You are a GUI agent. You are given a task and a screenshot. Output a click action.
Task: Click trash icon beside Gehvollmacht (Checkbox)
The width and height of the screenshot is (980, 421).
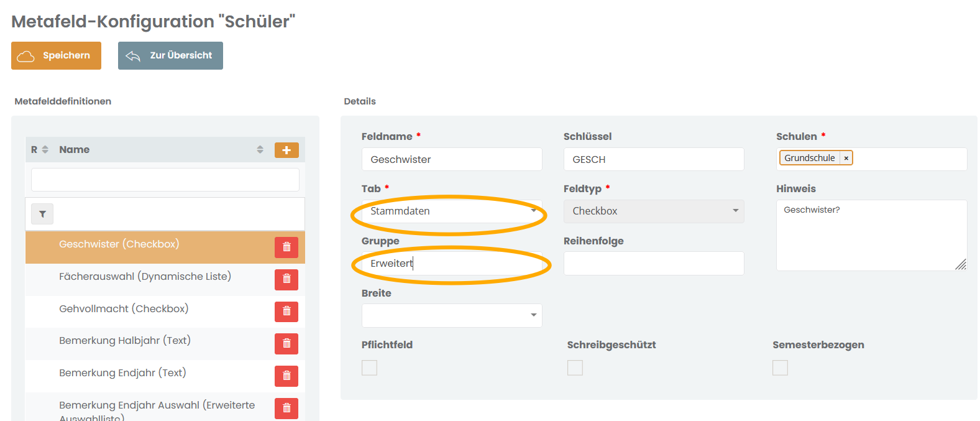(x=286, y=312)
